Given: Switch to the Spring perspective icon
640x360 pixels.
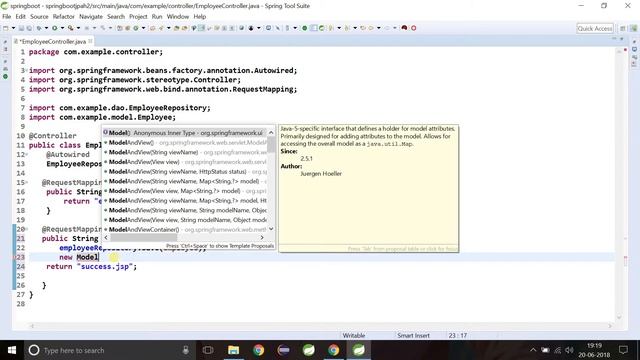Looking at the screenshot, I should [633, 29].
